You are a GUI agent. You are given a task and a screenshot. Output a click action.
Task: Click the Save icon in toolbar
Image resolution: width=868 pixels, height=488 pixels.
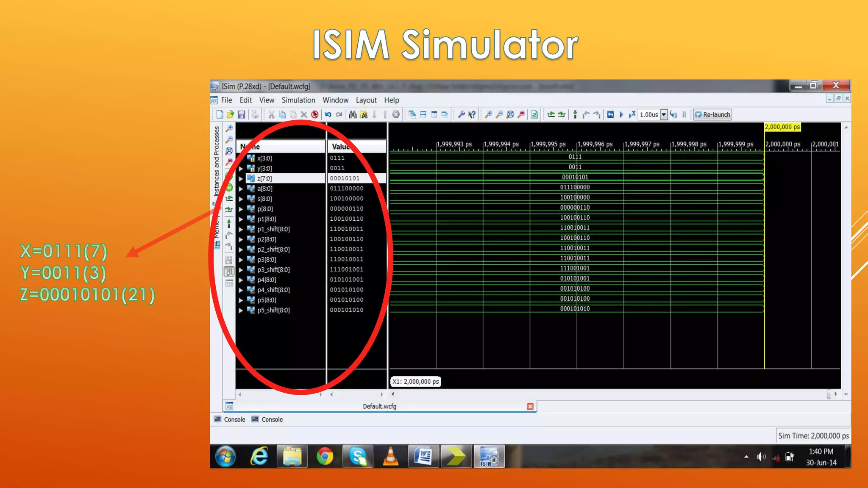241,114
